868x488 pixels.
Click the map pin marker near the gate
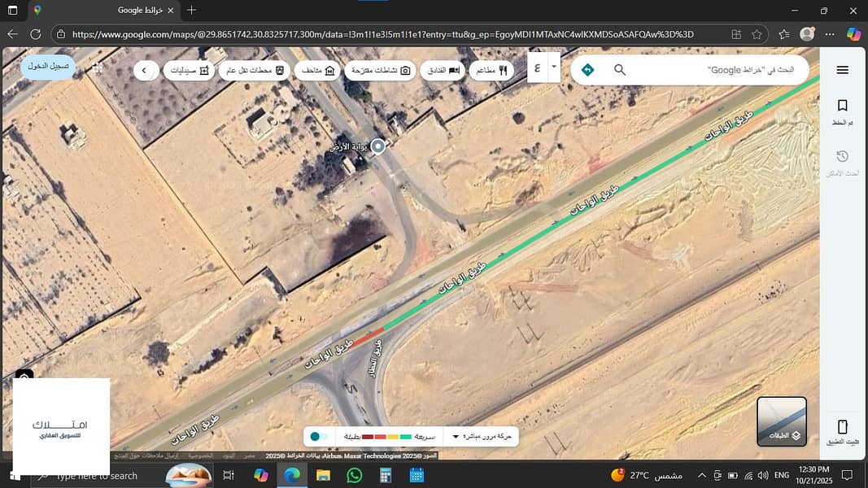377,146
